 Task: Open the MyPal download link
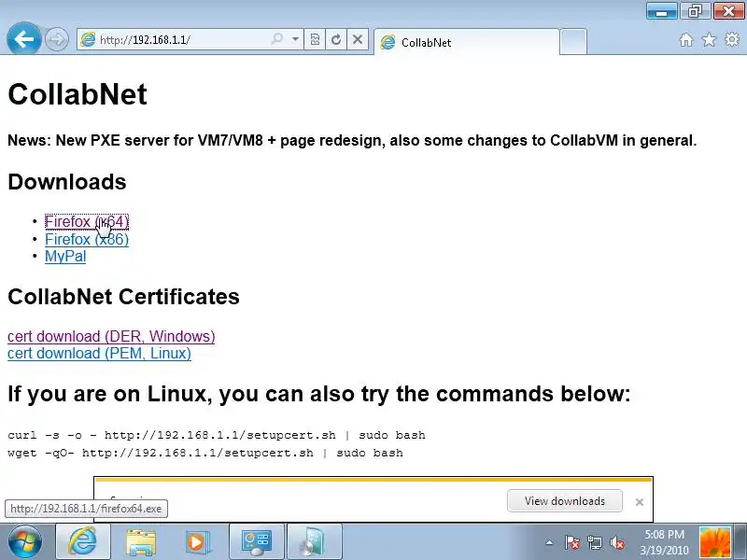click(65, 256)
